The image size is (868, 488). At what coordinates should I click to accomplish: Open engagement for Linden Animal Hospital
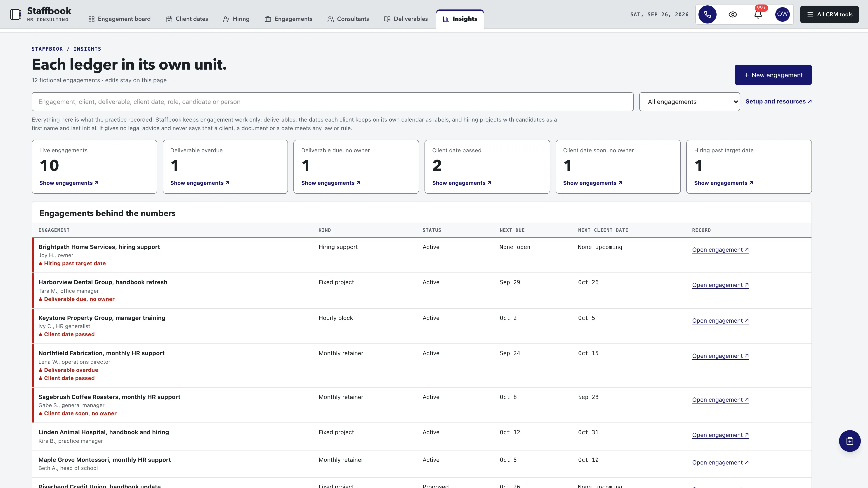coord(720,435)
